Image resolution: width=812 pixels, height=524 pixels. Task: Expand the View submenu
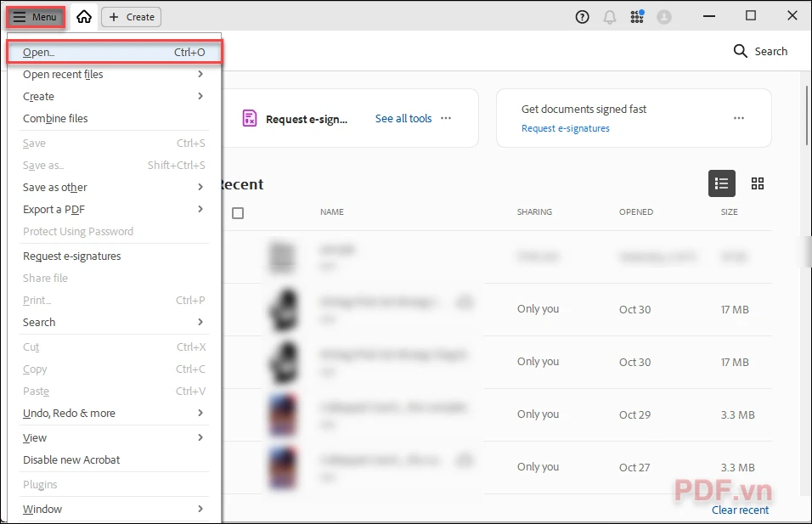(x=114, y=438)
